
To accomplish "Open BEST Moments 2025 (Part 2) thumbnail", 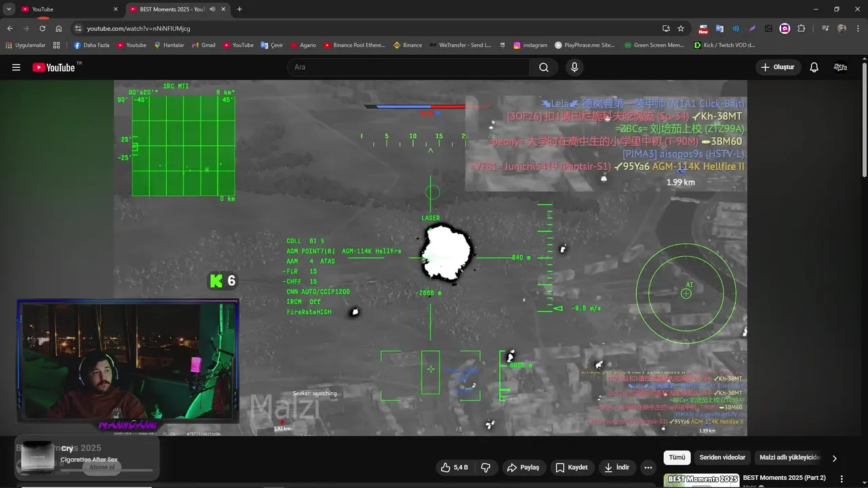I will 702,480.
